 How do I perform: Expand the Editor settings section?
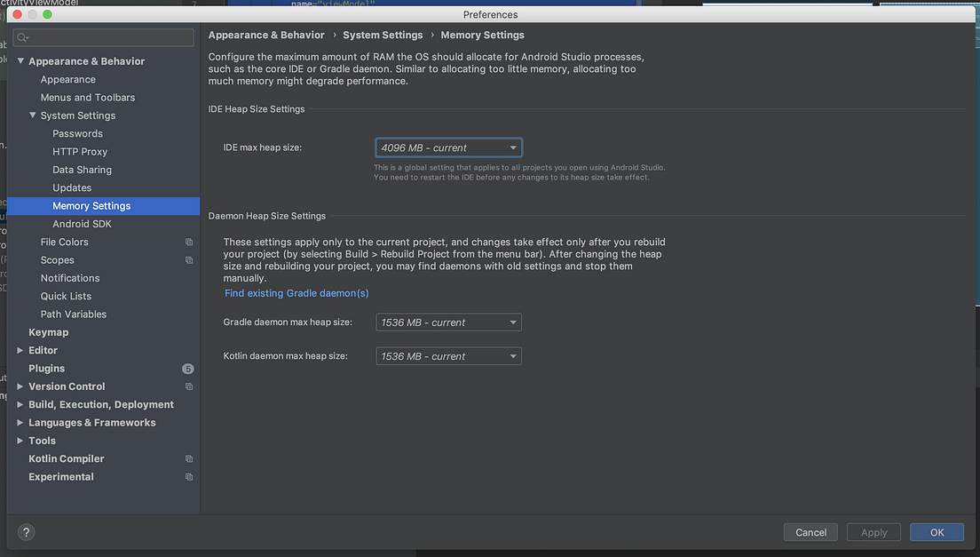[x=20, y=351]
